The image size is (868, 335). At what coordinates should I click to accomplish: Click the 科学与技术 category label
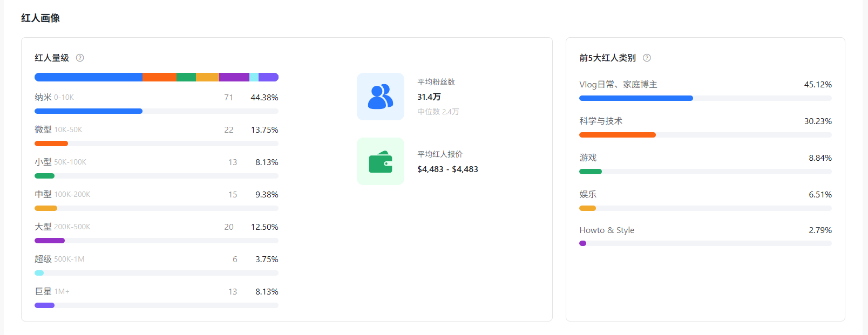[x=601, y=121]
